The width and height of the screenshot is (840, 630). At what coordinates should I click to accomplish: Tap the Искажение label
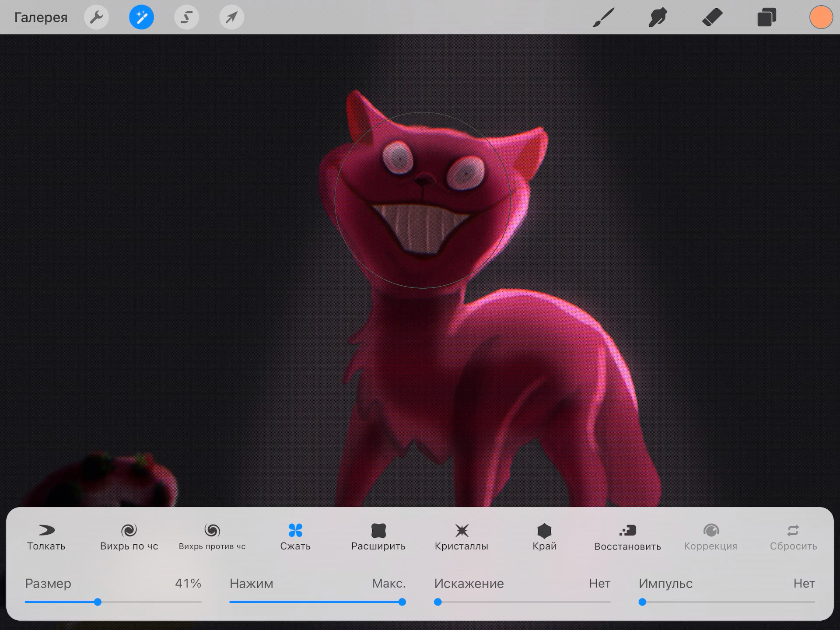469,584
